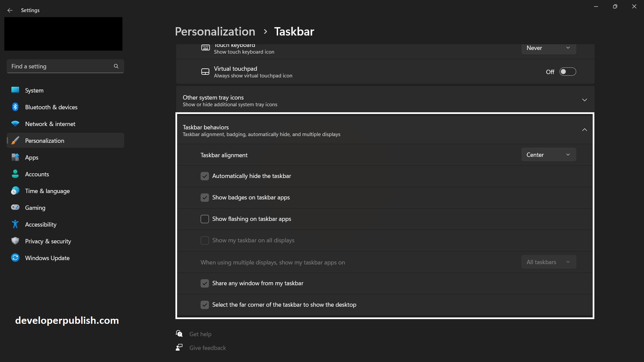Viewport: 644px width, 362px height.
Task: Click the Give feedback link
Action: [x=207, y=348]
